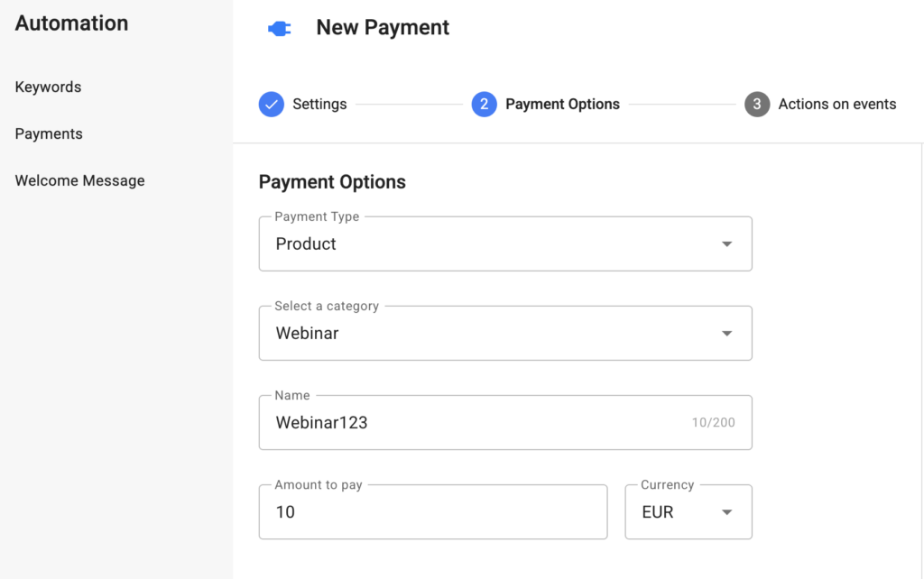Click the category dropdown arrow
The width and height of the screenshot is (924, 579).
[726, 334]
